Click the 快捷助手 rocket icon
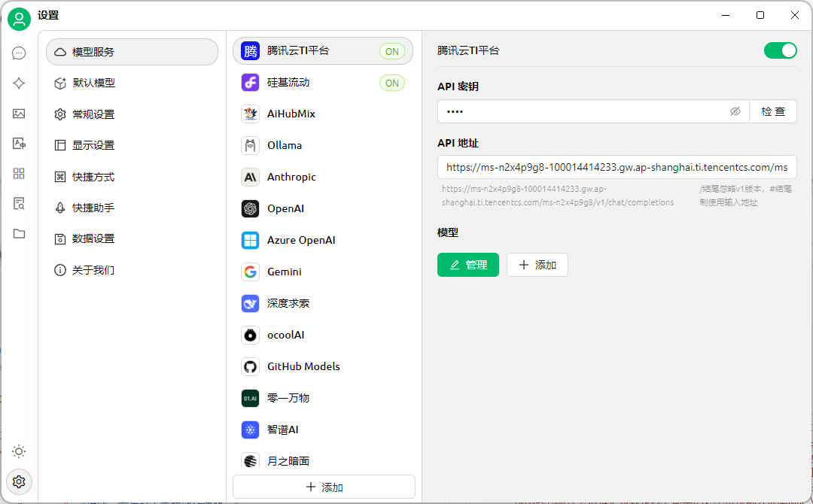Viewport: 813px width, 504px height. tap(60, 208)
